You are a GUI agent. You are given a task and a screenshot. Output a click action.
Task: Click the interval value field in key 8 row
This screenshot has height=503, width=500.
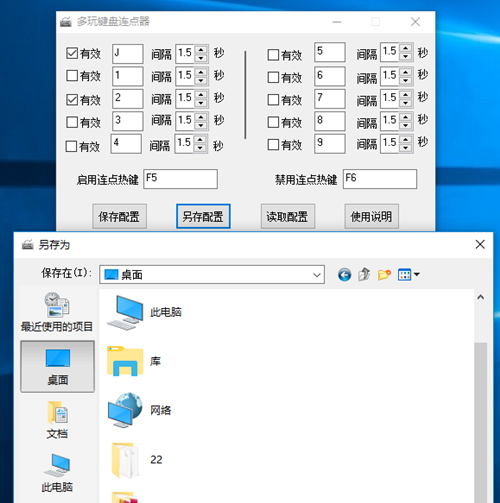point(390,121)
